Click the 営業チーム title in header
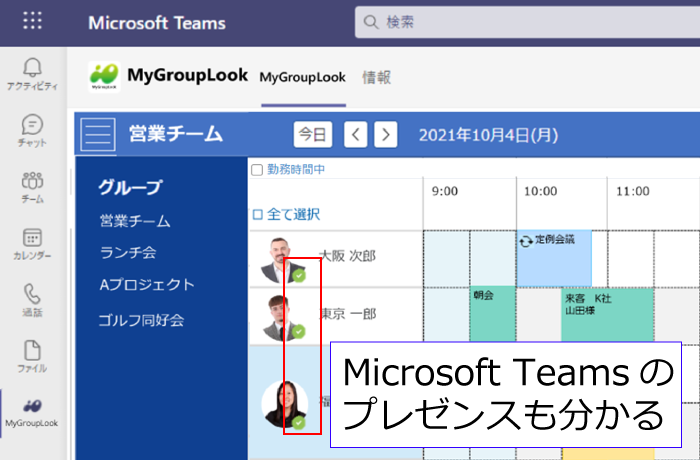This screenshot has width=700, height=460. 175,134
